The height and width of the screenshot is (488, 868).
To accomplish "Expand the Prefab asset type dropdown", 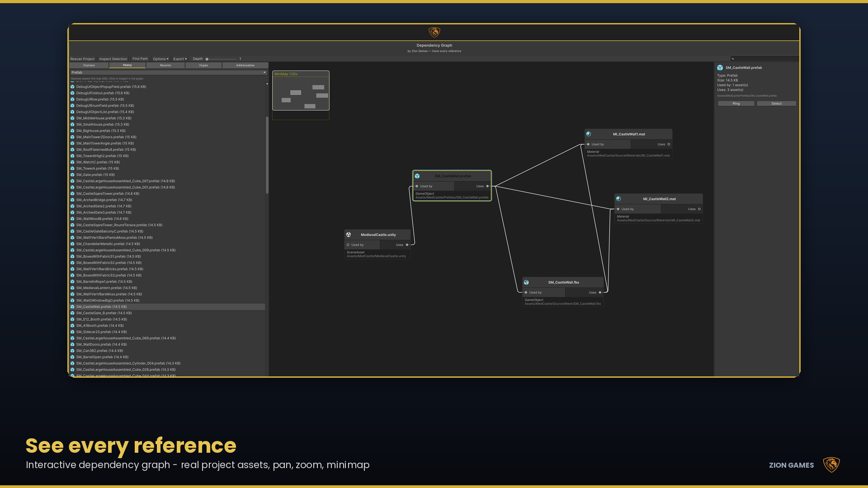I will pos(169,72).
